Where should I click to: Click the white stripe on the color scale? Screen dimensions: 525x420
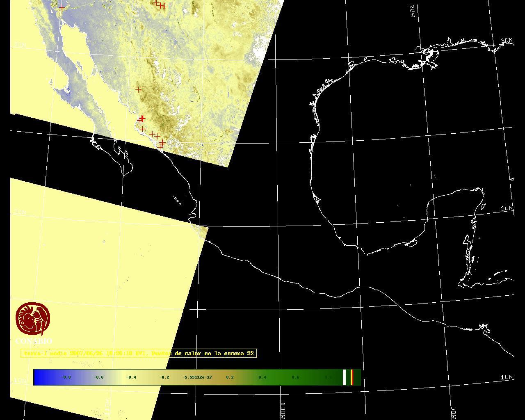click(344, 377)
